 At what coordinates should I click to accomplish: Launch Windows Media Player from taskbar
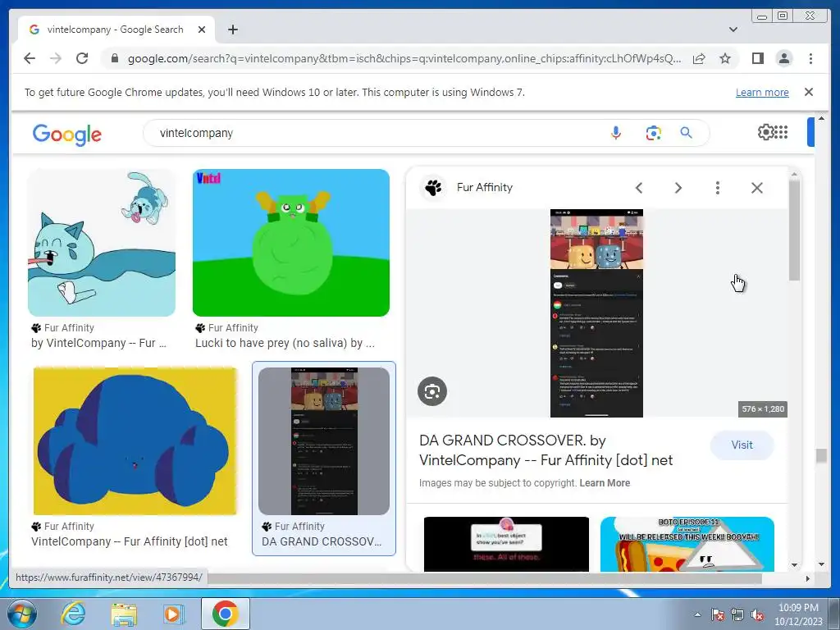pyautogui.click(x=172, y=614)
